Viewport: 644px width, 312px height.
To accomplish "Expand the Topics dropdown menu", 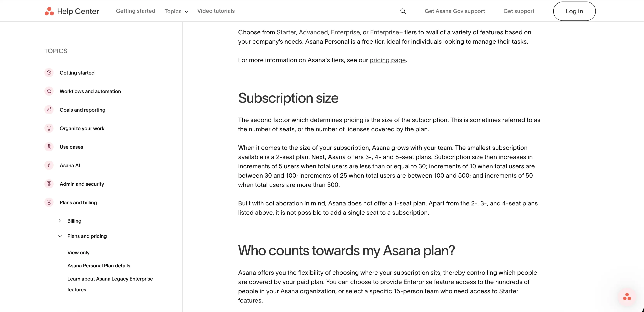I will pos(176,11).
